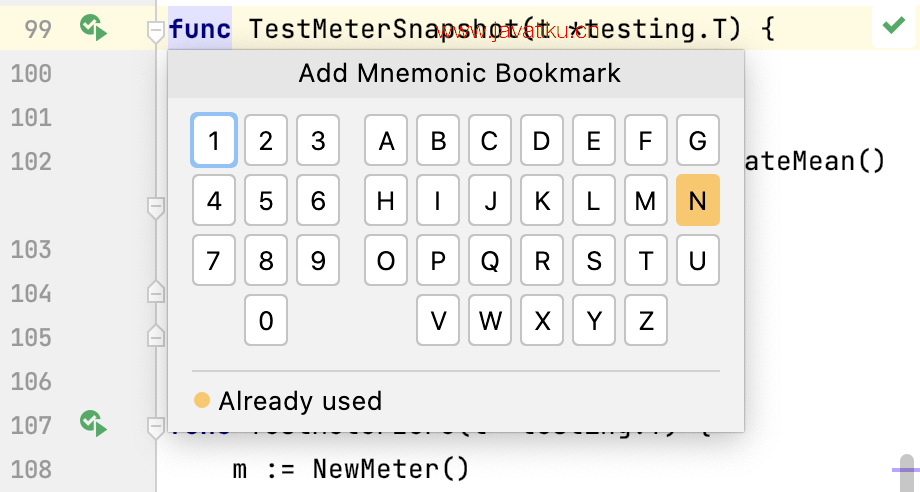
Task: Set bookmark letter O
Action: coord(385,260)
